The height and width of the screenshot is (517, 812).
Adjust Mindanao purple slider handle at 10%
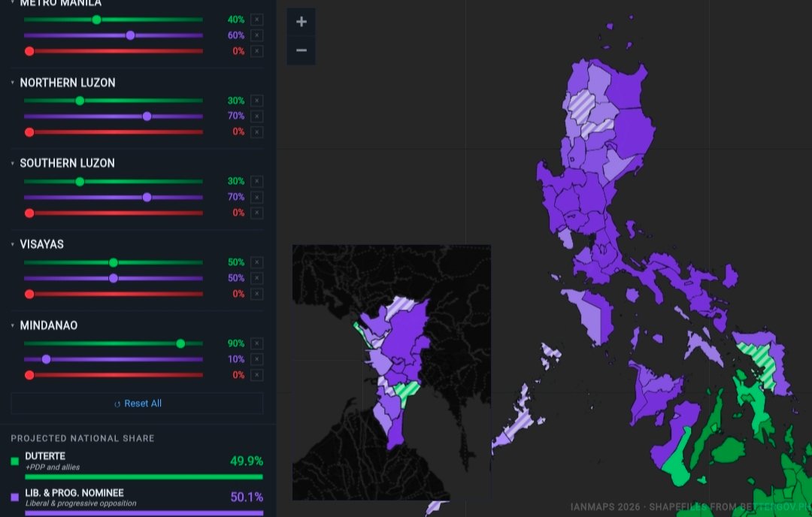coord(46,359)
